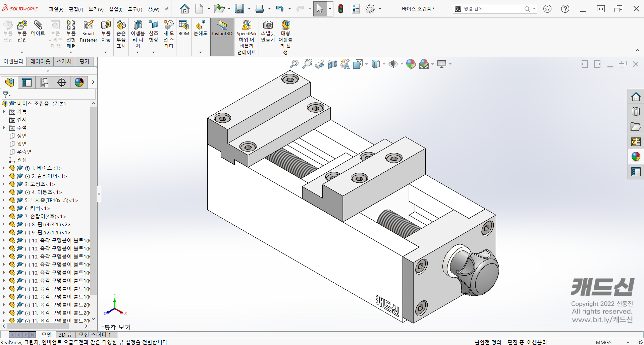The image size is (644, 345).
Task: Switch to the 3D 뷰 bottom tab
Action: point(65,335)
